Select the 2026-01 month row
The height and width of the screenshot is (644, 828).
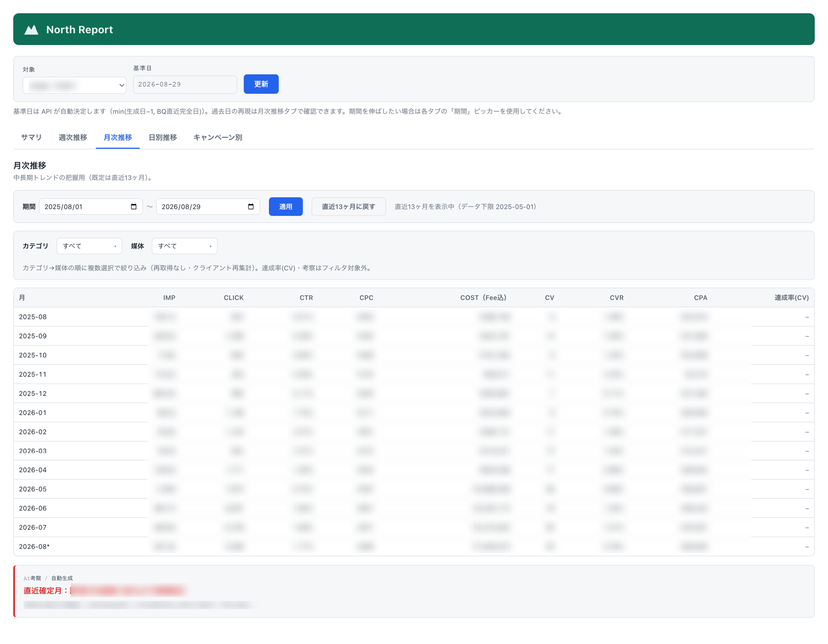pyautogui.click(x=414, y=413)
